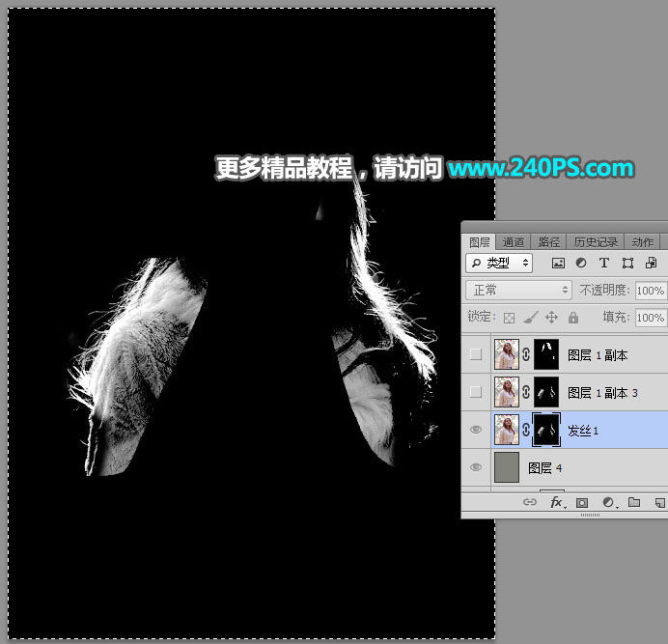This screenshot has height=644, width=668.
Task: Open the 类型 filter type dropdown
Action: [499, 263]
